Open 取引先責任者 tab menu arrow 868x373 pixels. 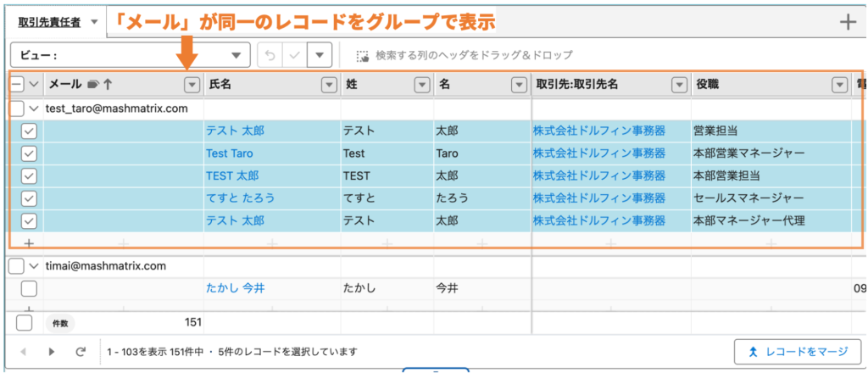tap(93, 22)
